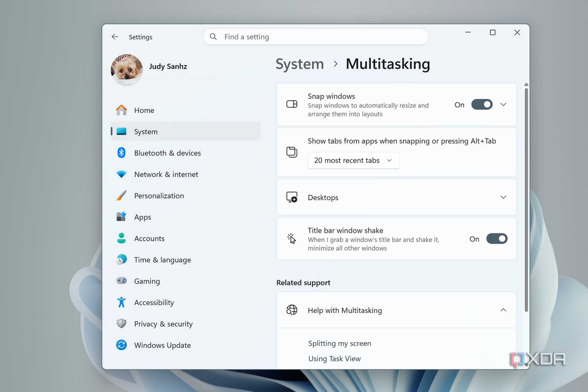Image resolution: width=588 pixels, height=392 pixels.
Task: Click the Time & language clock icon
Action: 122,260
